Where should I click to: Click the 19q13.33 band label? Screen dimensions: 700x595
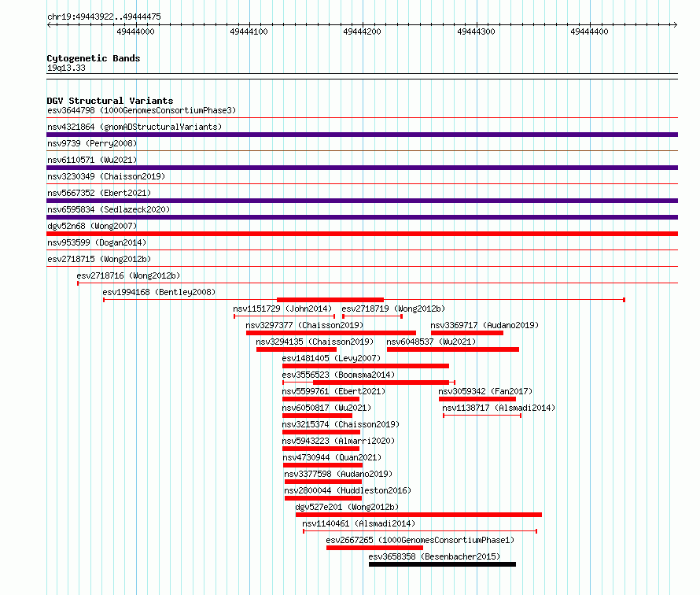click(66, 68)
